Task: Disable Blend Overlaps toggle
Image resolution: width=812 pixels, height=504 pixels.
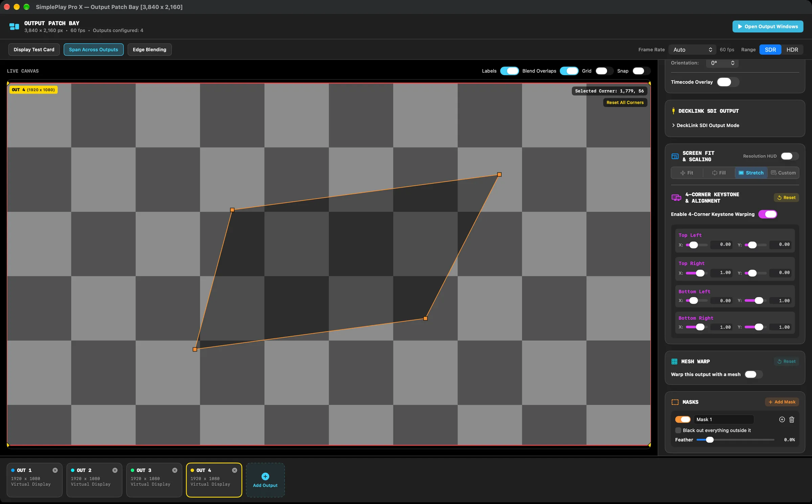Action: tap(569, 71)
